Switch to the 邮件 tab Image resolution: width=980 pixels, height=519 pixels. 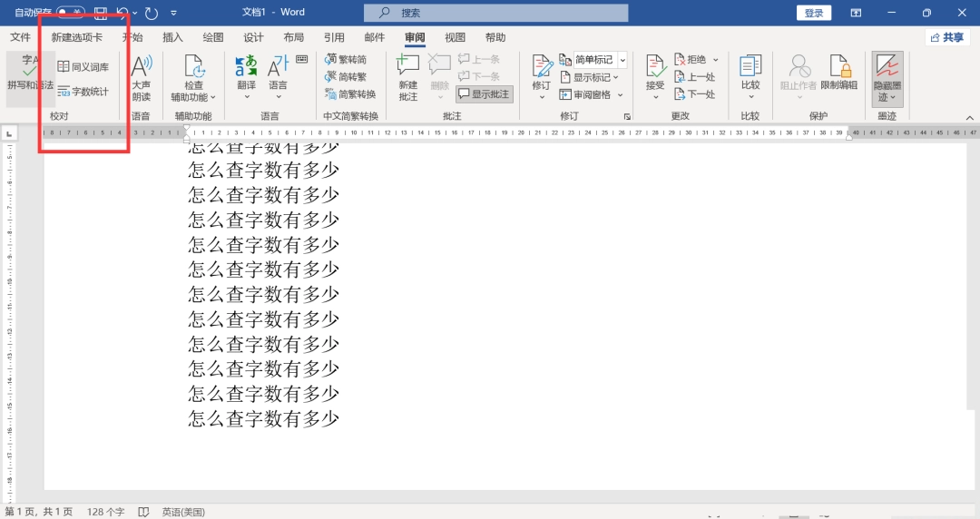tap(375, 37)
